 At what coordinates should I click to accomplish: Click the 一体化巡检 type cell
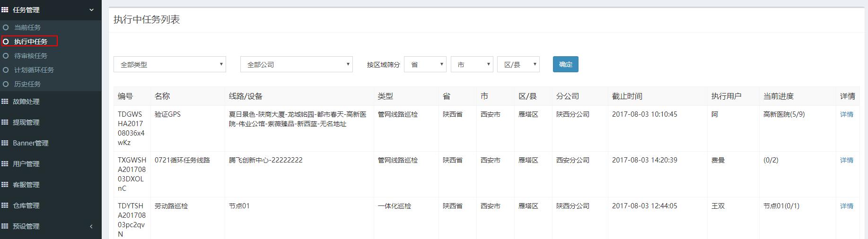[x=395, y=206]
